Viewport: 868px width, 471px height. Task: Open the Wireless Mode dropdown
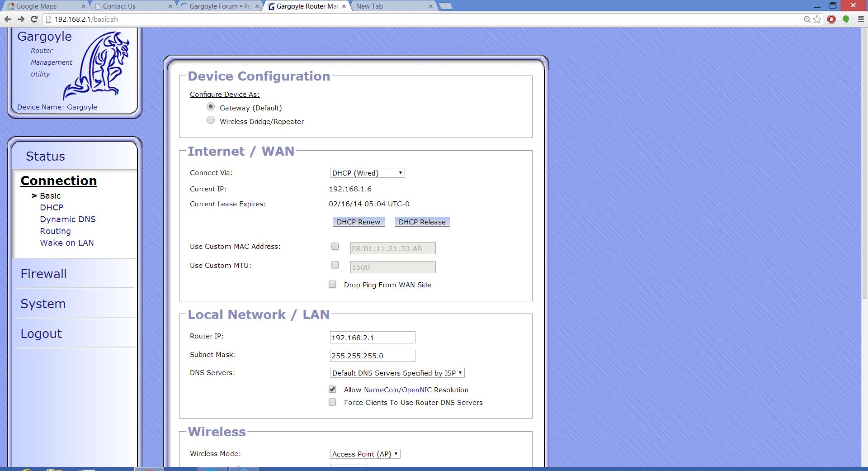[365, 454]
